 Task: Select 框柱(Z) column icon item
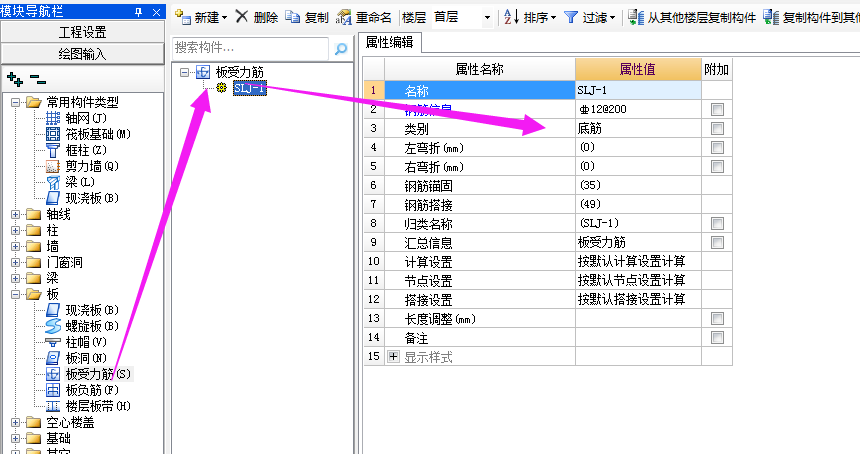53,150
